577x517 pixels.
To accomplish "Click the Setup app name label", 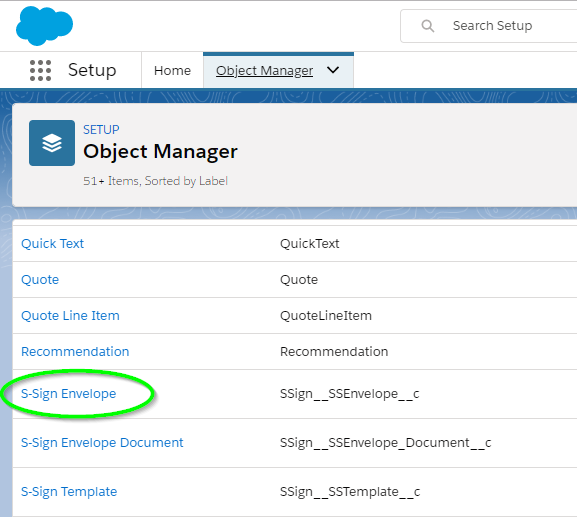I will click(x=92, y=70).
